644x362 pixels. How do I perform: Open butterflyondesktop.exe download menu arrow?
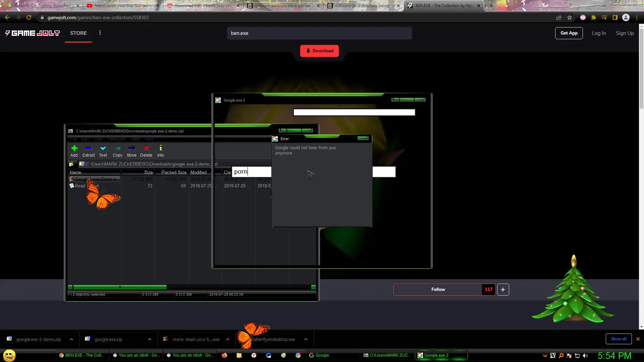click(x=306, y=339)
